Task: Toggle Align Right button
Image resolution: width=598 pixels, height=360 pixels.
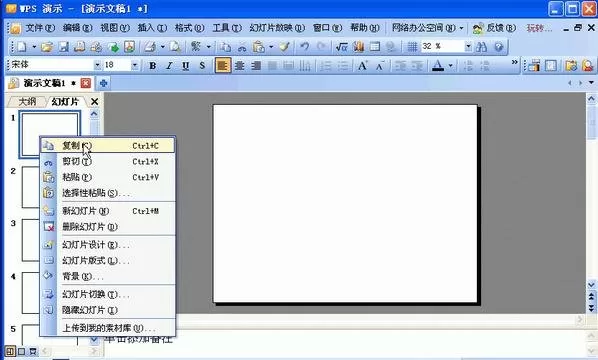Action: pyautogui.click(x=256, y=66)
